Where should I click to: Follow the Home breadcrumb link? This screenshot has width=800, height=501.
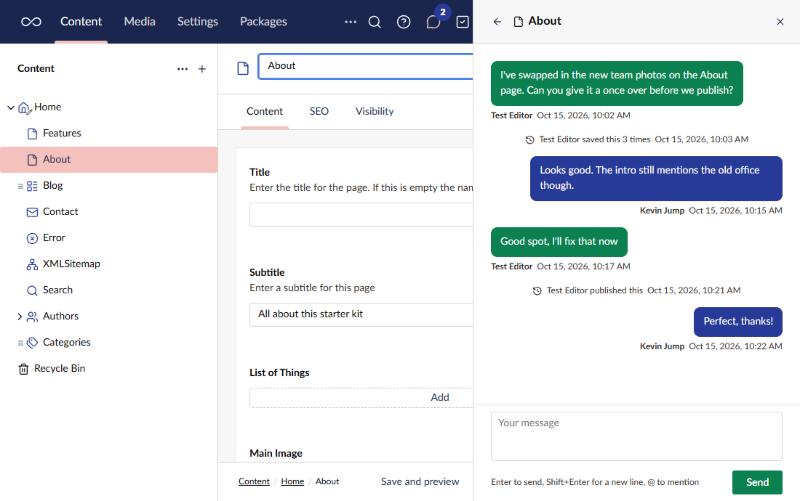click(x=292, y=481)
